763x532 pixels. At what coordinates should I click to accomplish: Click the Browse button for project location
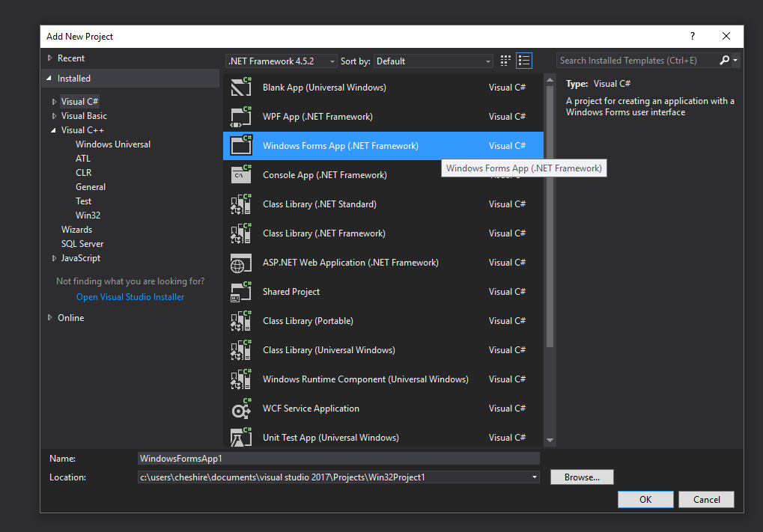click(x=581, y=477)
